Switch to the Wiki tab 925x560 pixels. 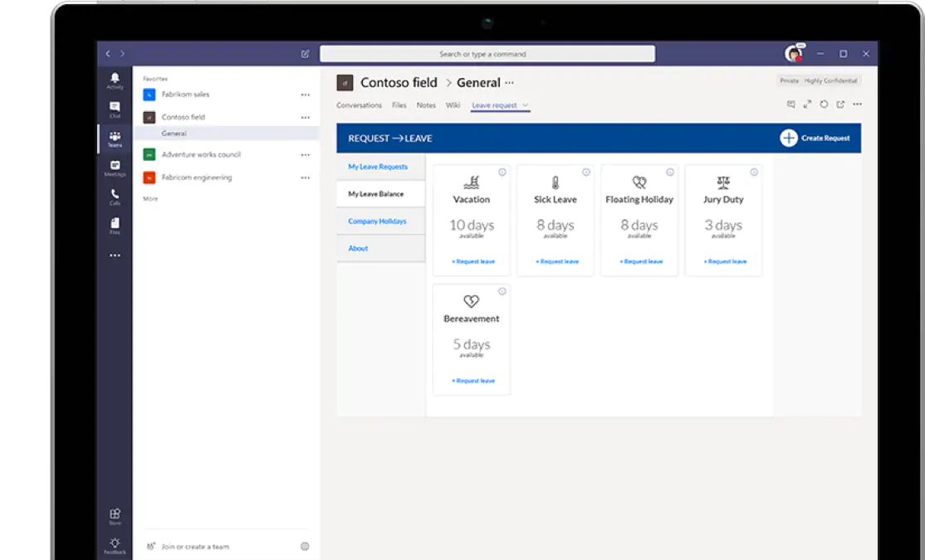click(x=453, y=105)
